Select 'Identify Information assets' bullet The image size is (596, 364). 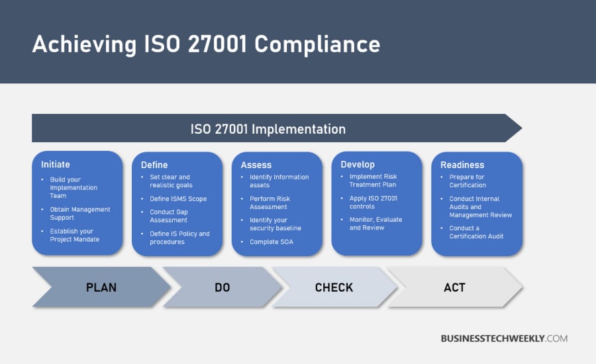(x=279, y=181)
